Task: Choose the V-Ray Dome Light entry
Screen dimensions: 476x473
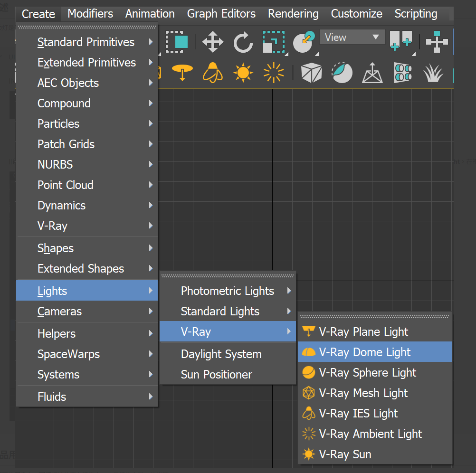Action: (x=375, y=352)
